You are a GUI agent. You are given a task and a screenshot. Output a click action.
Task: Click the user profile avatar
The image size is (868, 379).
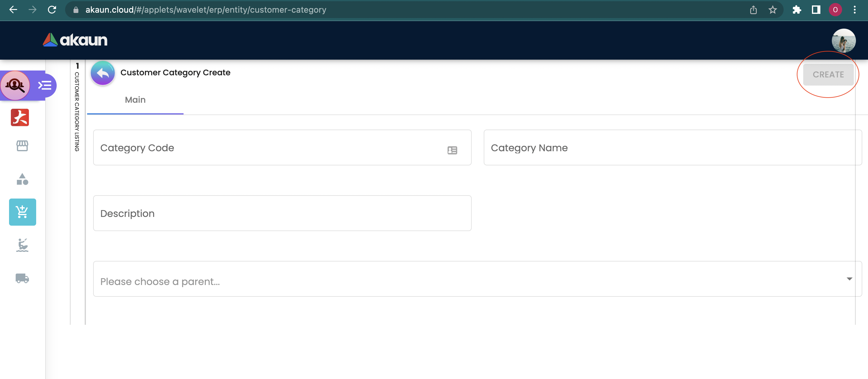(x=843, y=40)
